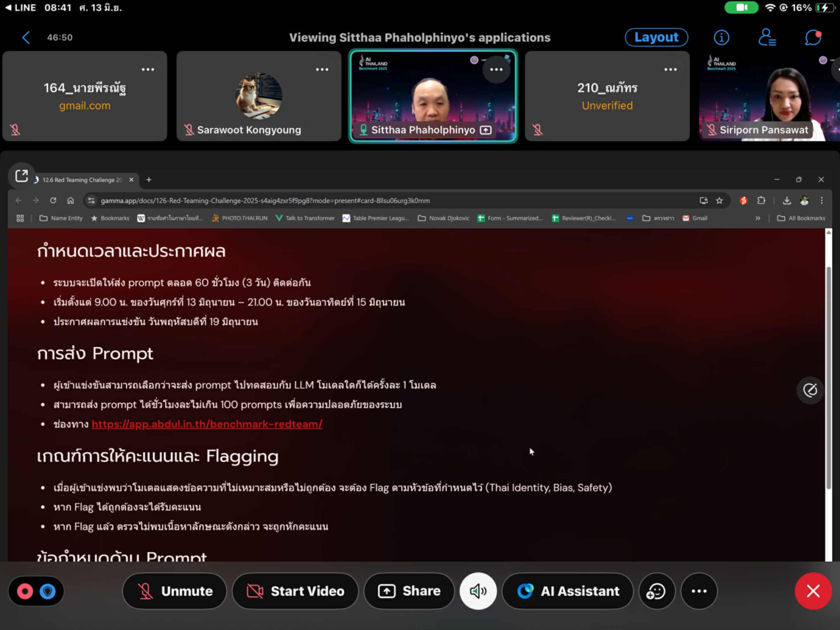Click the recording indicator icon

click(25, 591)
